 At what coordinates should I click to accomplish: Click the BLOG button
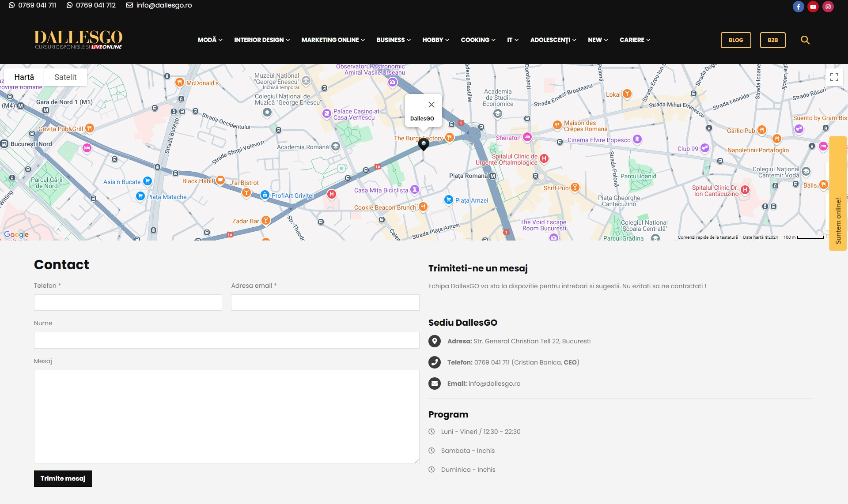point(736,40)
